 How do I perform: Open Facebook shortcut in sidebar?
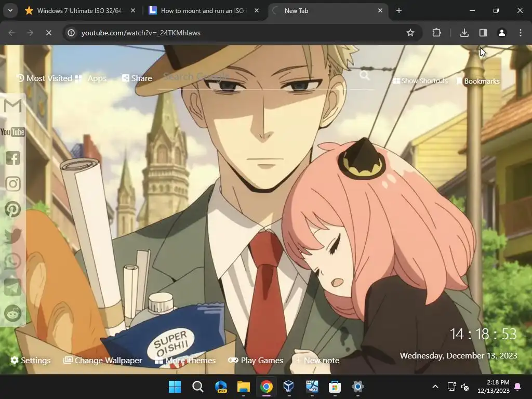13,158
